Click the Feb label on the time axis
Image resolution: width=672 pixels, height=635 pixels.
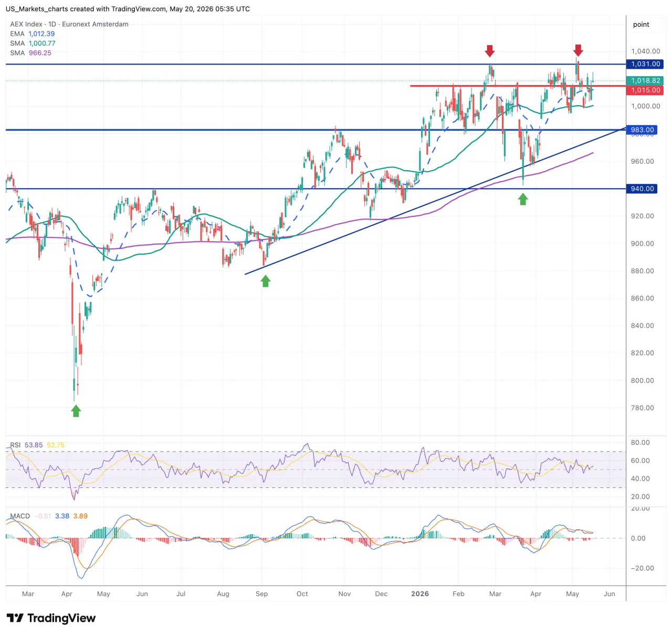(x=458, y=594)
